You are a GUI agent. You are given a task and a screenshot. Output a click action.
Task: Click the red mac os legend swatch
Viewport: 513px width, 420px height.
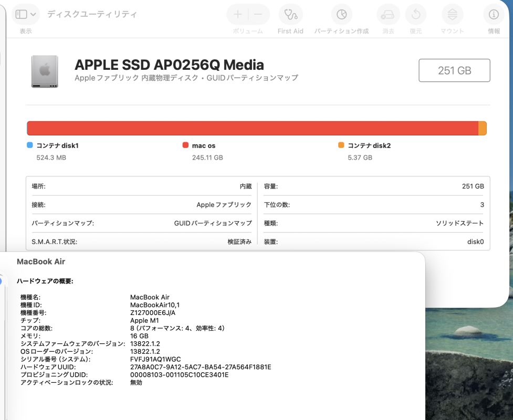[x=185, y=145]
